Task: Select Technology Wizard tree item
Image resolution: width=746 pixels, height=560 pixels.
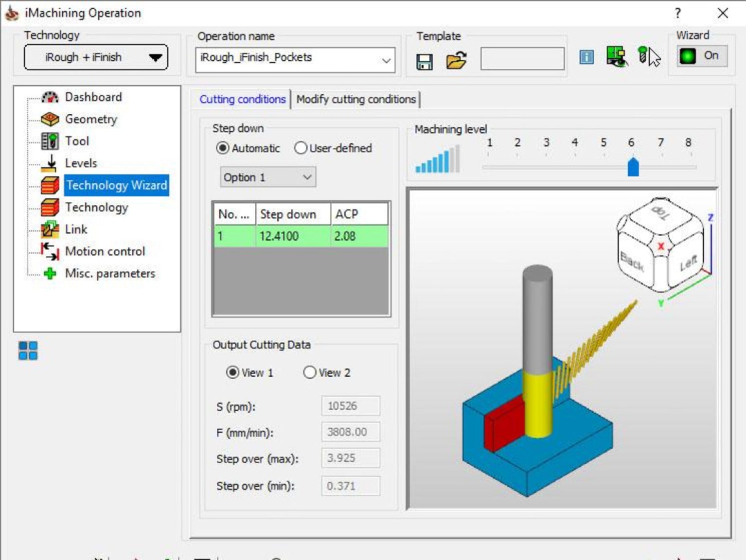Action: [117, 185]
